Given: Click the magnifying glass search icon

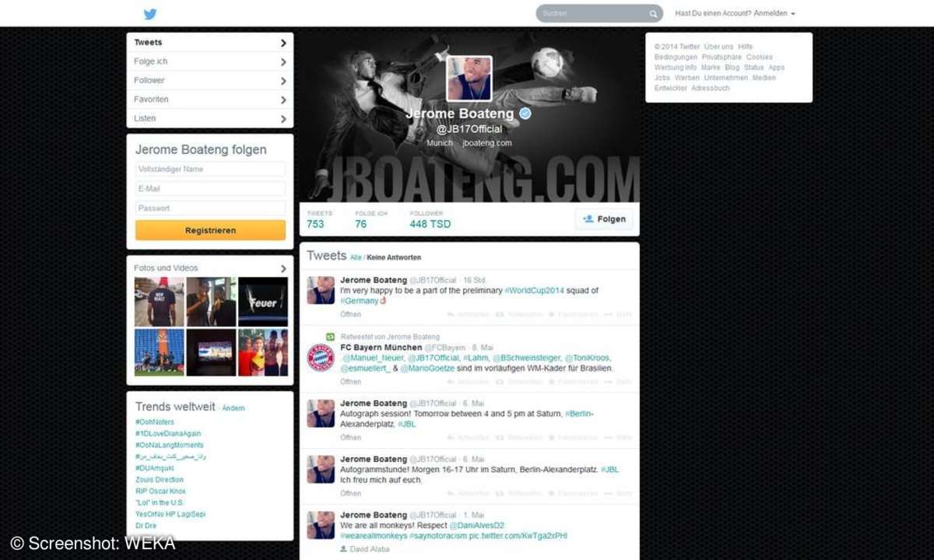Looking at the screenshot, I should point(653,13).
